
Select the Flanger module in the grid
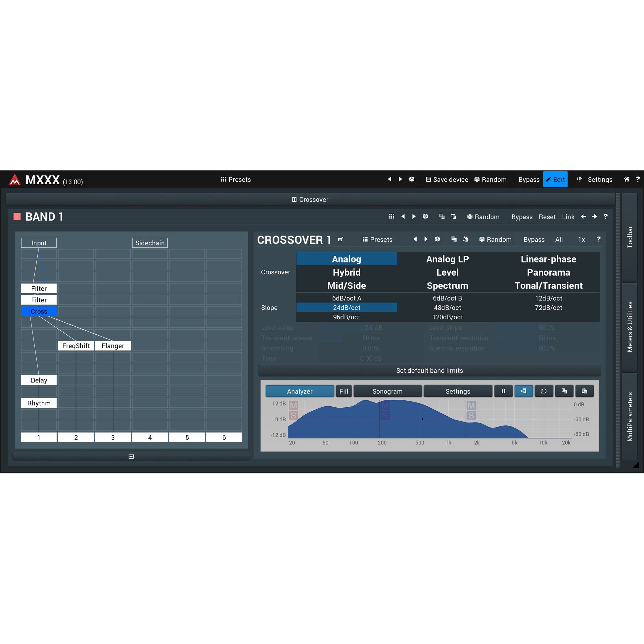coord(113,346)
